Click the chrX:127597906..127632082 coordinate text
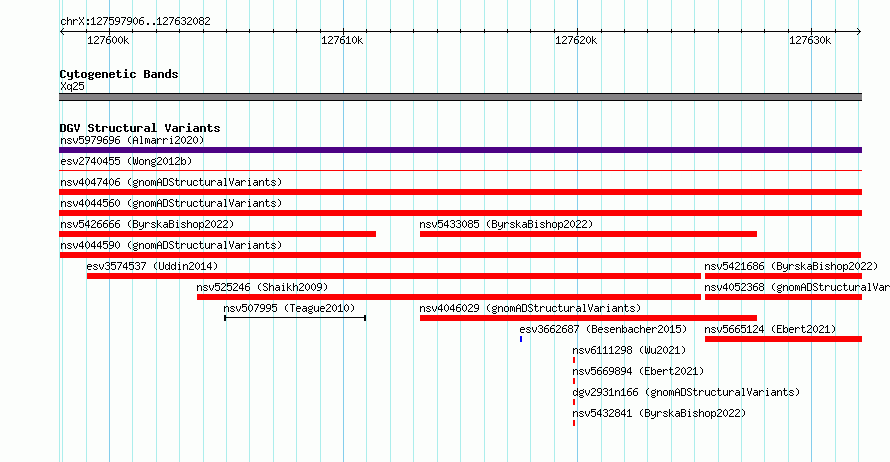The image size is (890, 462). click(x=135, y=22)
